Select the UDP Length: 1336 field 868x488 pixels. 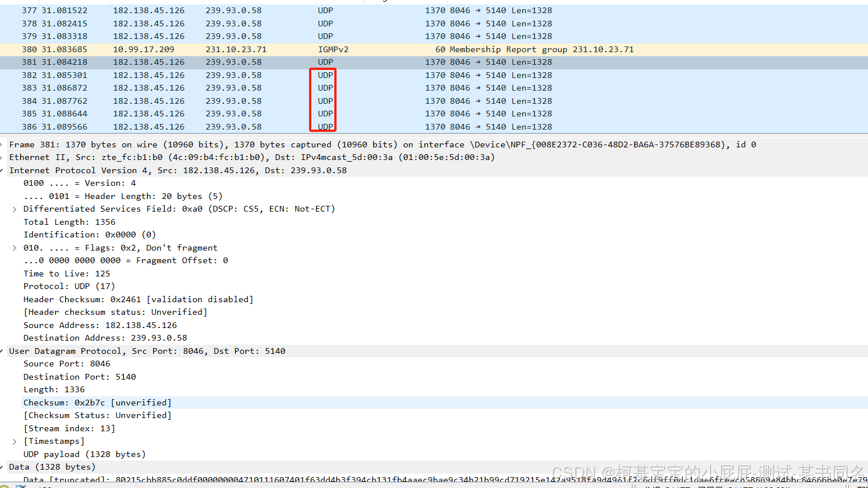point(54,389)
